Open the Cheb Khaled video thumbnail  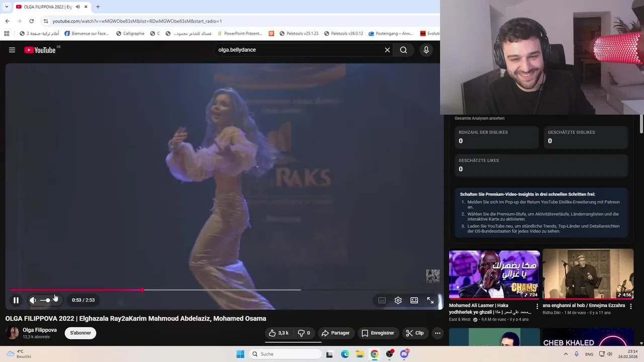pos(588,337)
